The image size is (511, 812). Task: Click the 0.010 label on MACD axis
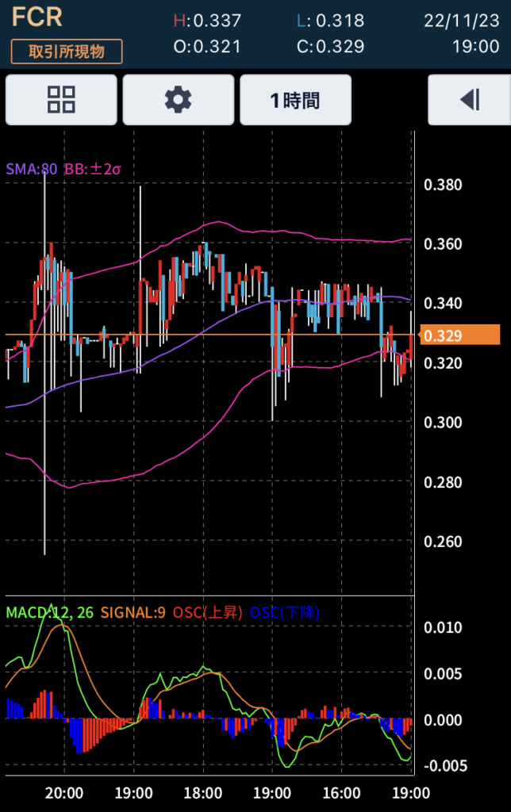[x=443, y=628]
